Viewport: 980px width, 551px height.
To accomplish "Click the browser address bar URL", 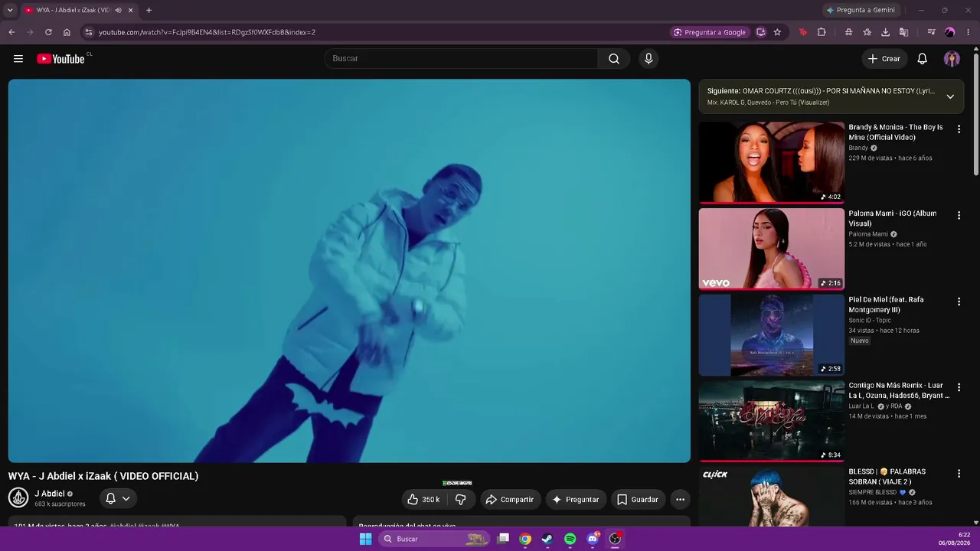I will coord(207,32).
